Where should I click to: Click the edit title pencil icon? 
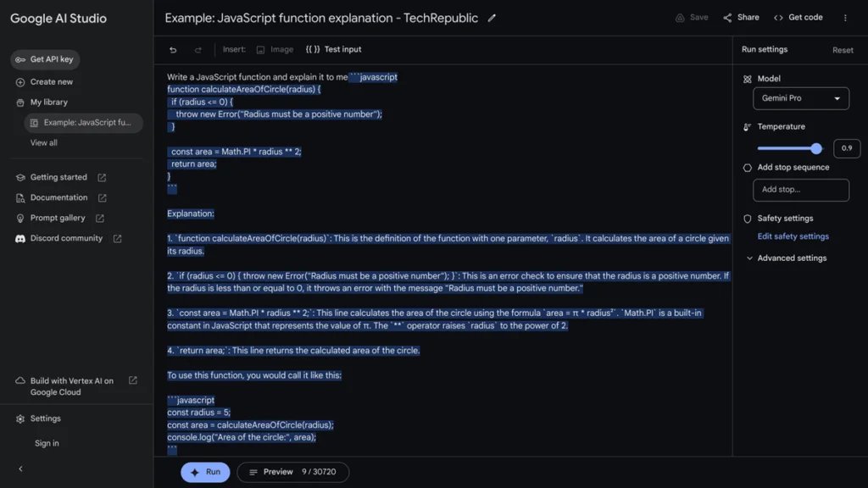pyautogui.click(x=493, y=17)
